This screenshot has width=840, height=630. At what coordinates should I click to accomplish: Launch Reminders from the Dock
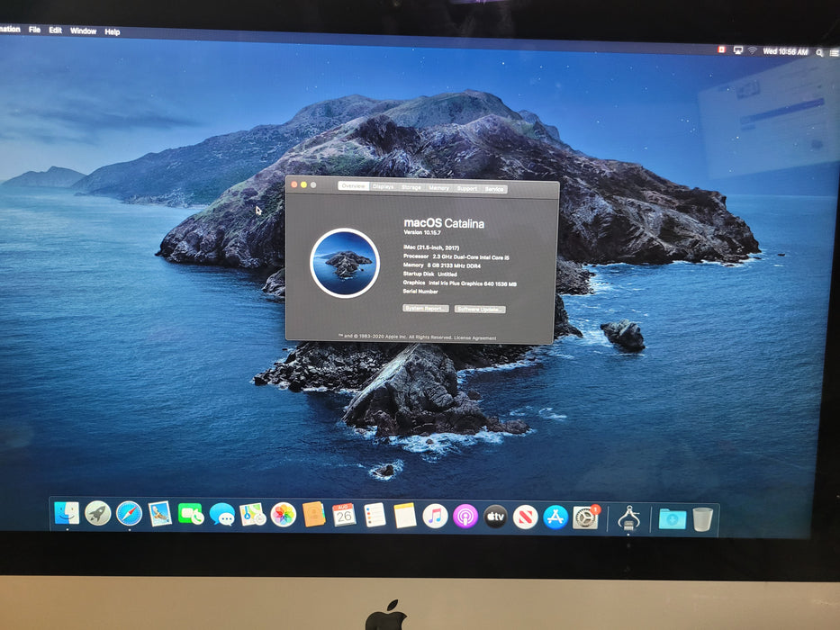375,516
